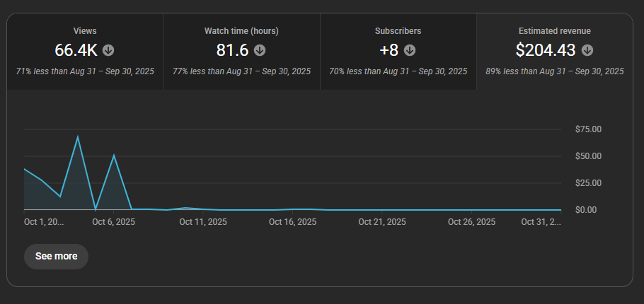
Task: Click the Oct 21, 2025 axis label
Action: [x=382, y=222]
